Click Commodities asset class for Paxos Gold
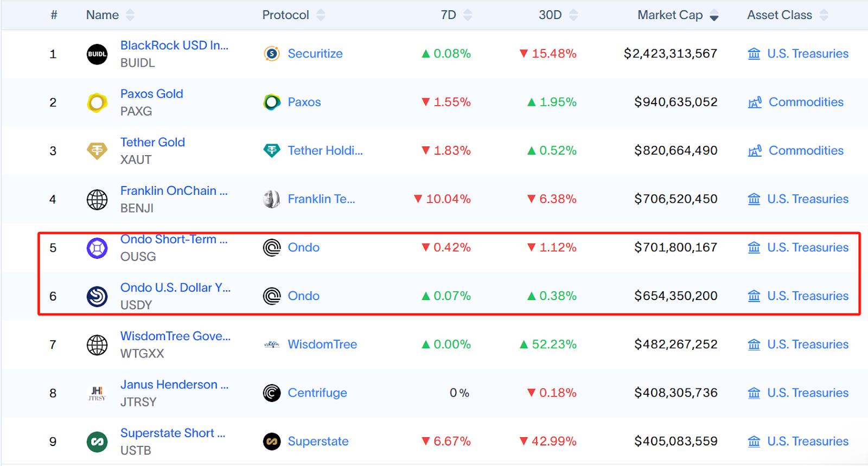 (806, 102)
